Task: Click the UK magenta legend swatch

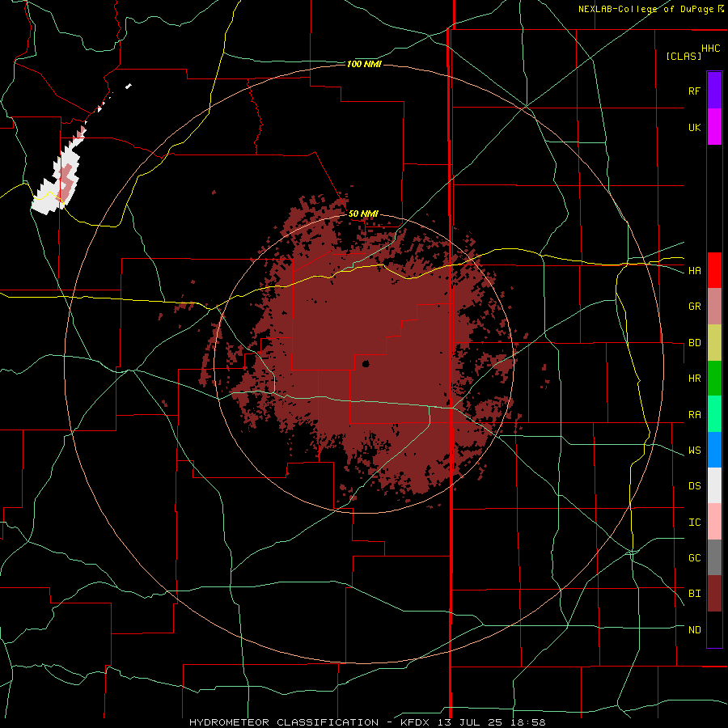Action: [x=714, y=127]
